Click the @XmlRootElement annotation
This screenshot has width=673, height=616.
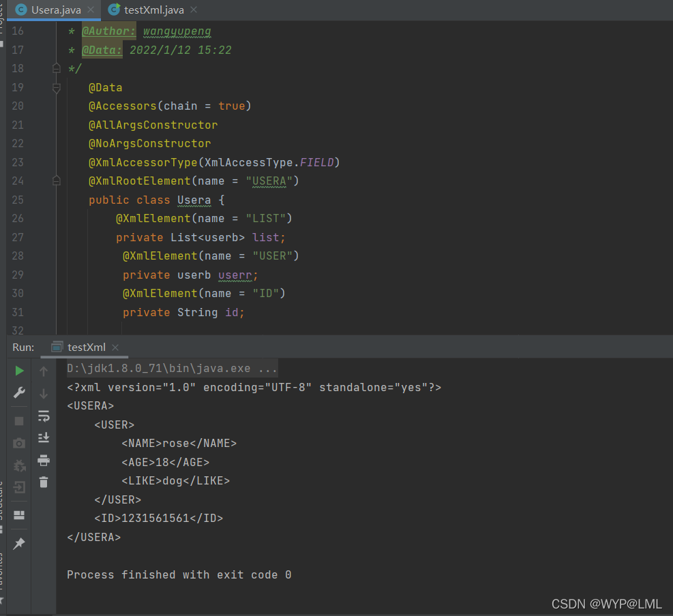pyautogui.click(x=140, y=181)
